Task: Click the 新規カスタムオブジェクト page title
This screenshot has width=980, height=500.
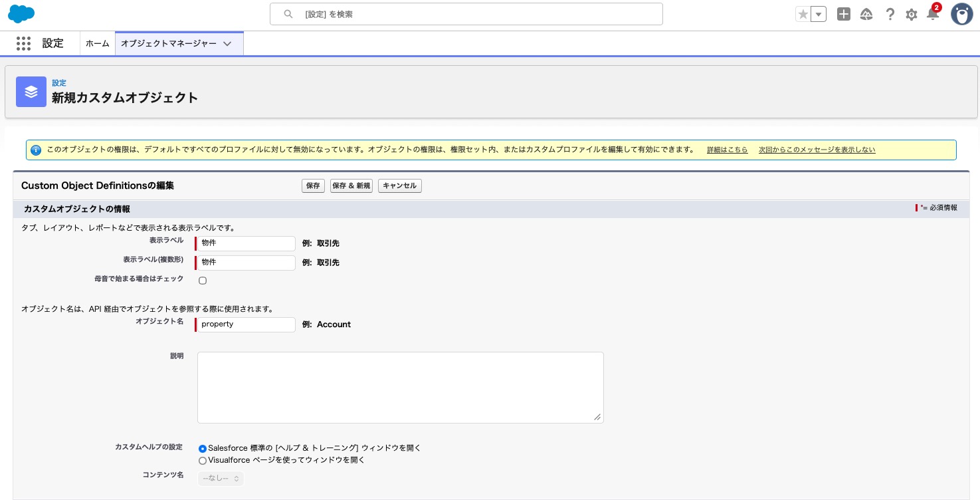Action: 125,98
